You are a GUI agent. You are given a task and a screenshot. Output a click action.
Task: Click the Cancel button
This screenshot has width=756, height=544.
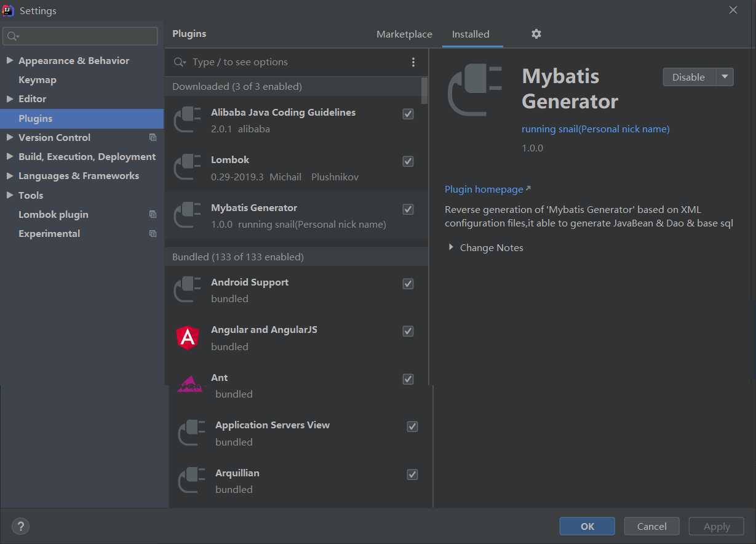pyautogui.click(x=651, y=526)
